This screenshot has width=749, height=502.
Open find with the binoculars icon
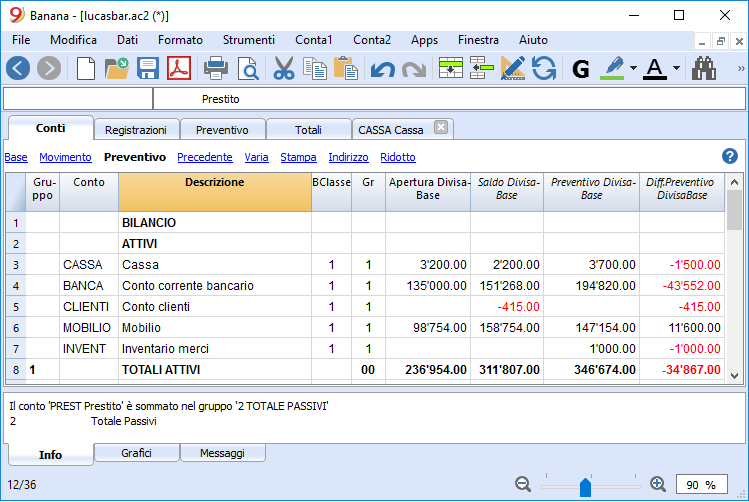[704, 68]
